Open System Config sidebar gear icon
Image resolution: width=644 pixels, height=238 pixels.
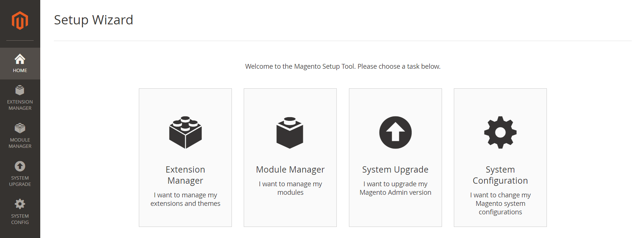coord(20,204)
